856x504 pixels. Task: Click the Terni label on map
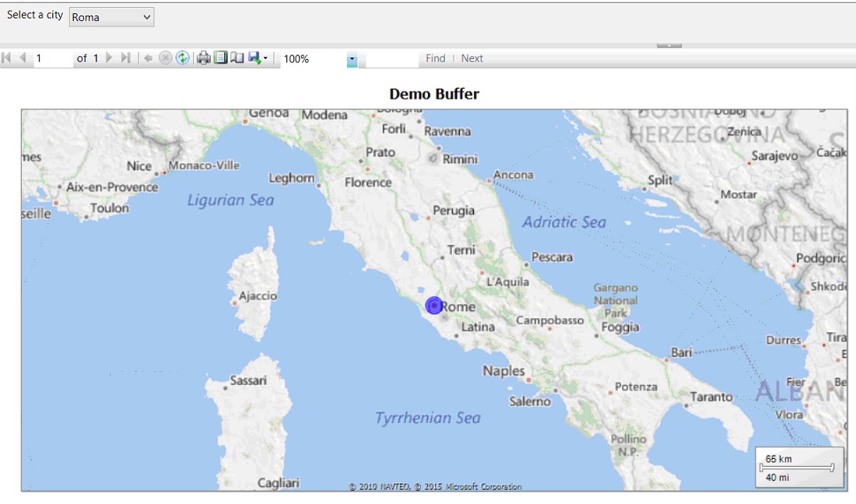461,250
